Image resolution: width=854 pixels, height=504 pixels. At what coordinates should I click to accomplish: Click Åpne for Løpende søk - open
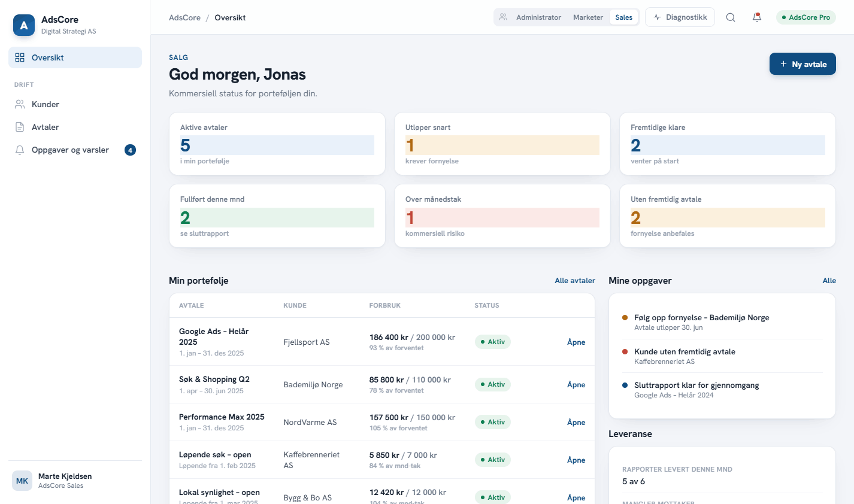[x=576, y=460]
